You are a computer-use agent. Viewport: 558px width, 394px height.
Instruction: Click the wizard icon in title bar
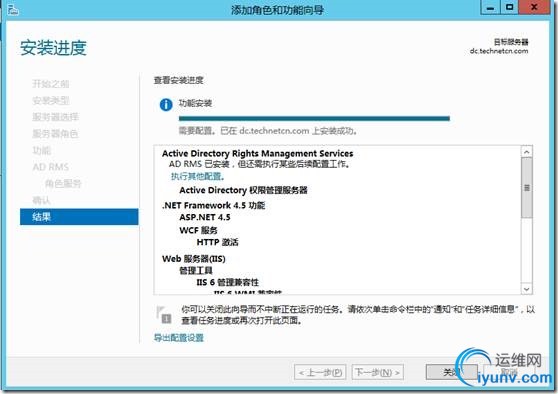click(x=12, y=10)
